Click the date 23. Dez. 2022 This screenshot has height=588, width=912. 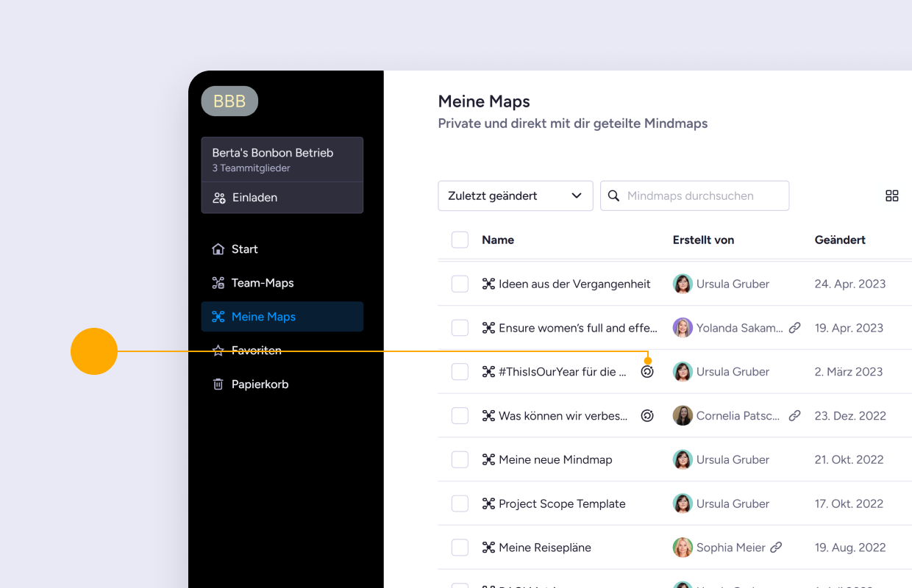click(x=850, y=416)
